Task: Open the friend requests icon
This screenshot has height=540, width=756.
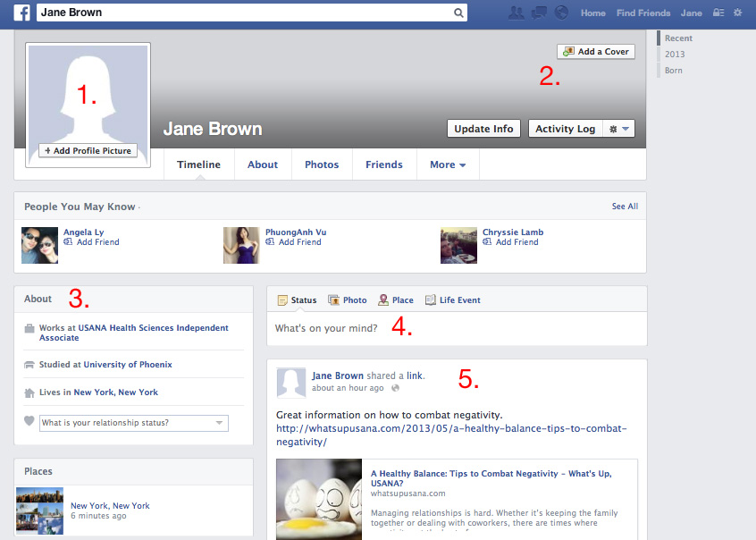Action: (516, 13)
